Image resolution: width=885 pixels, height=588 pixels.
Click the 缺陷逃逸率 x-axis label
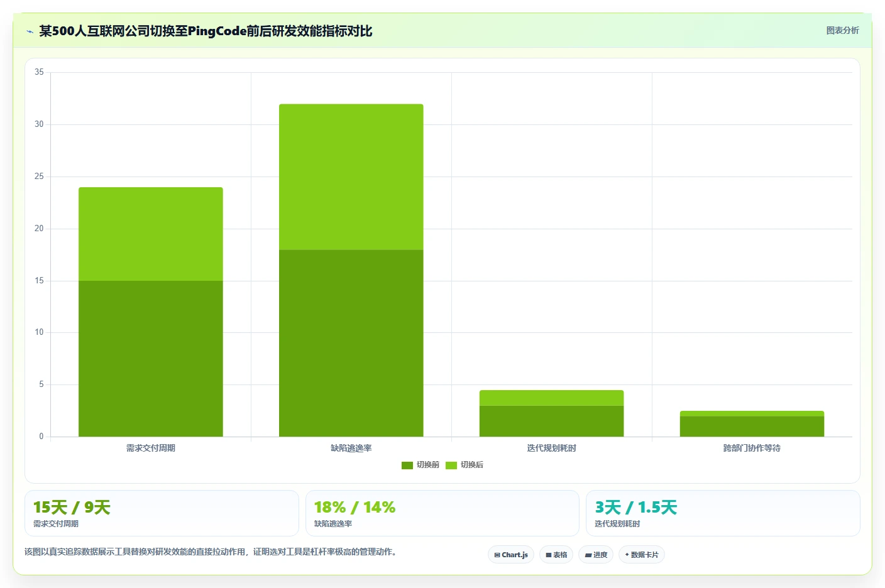click(x=351, y=448)
